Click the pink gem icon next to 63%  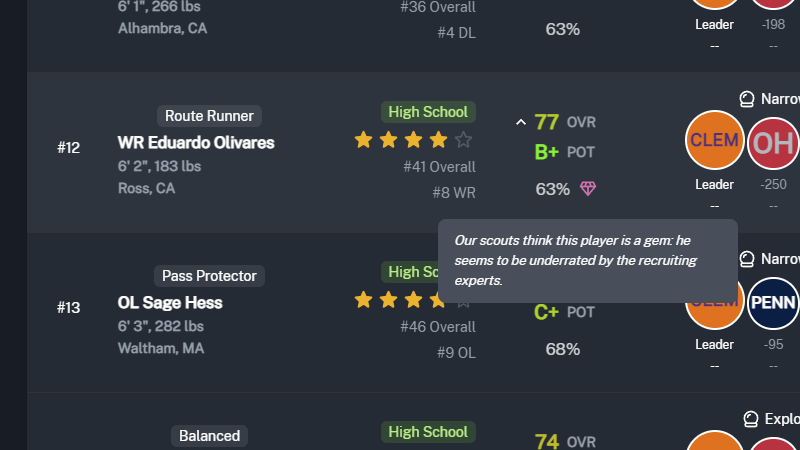(588, 189)
